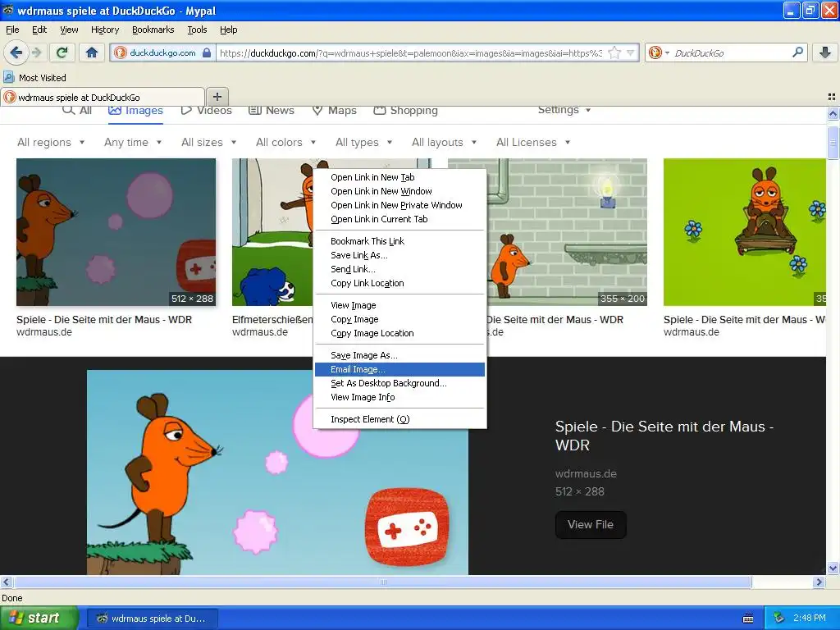The width and height of the screenshot is (840, 630).
Task: Expand the All Licenses filter
Action: 533,142
